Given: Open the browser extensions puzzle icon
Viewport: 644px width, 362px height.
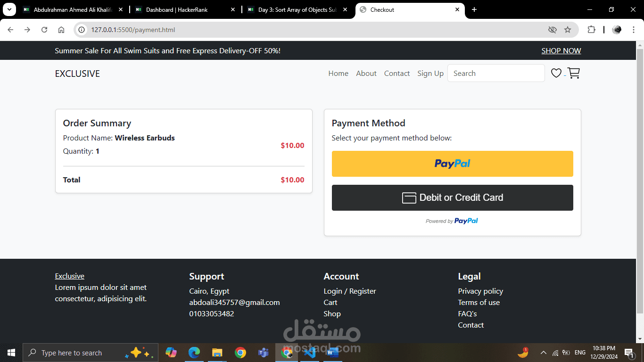Looking at the screenshot, I should coord(591,30).
